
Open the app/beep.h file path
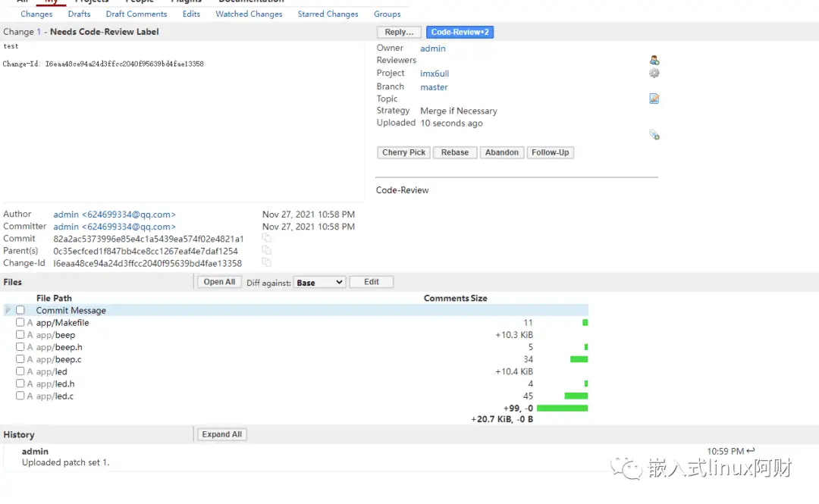coord(59,347)
